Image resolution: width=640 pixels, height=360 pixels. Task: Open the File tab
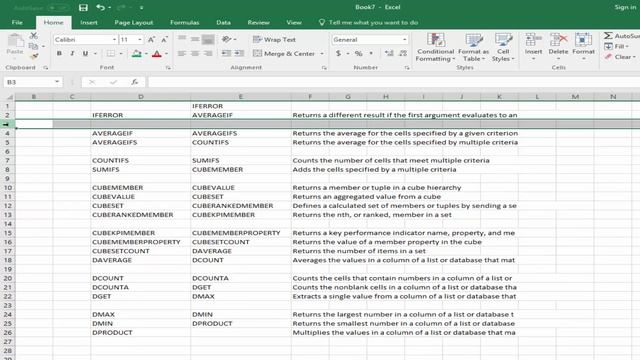pyautogui.click(x=17, y=22)
